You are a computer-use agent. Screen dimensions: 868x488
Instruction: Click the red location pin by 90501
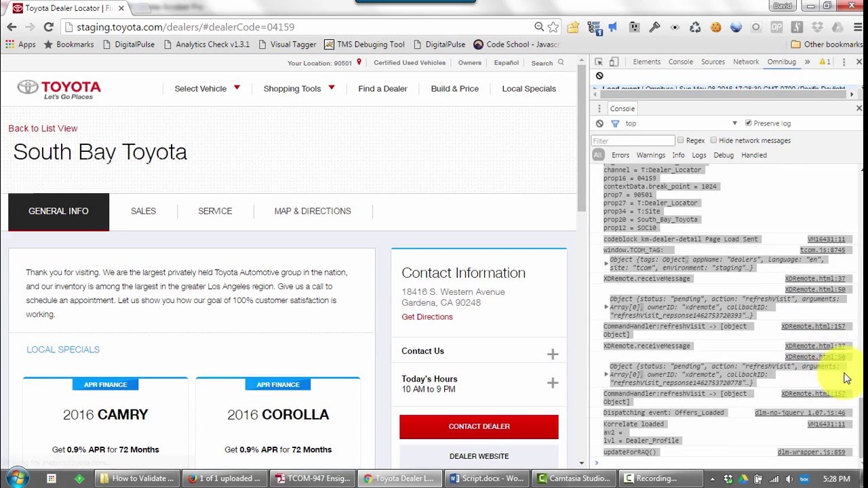click(359, 62)
